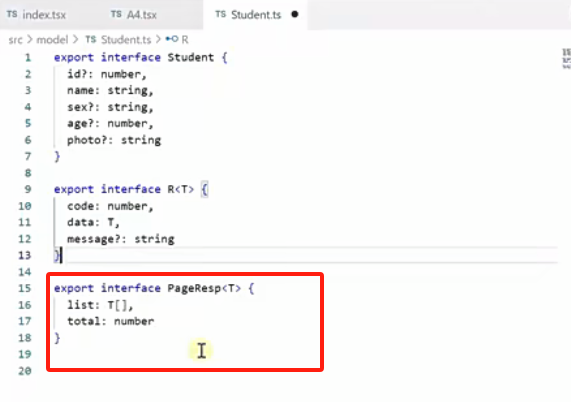The image size is (571, 402).
Task: Click 'PageResp<T>' on line 15
Action: click(204, 288)
